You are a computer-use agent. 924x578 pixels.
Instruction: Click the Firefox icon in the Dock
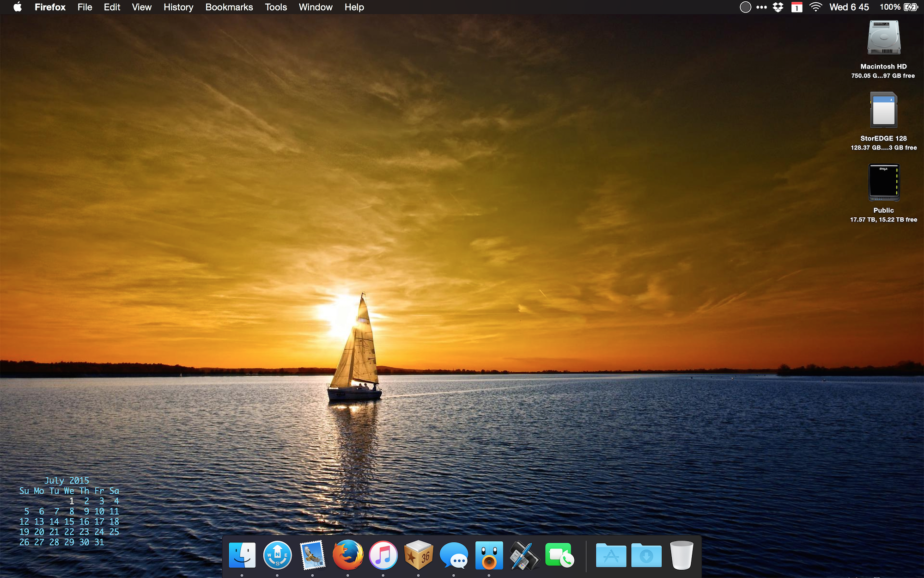(348, 555)
